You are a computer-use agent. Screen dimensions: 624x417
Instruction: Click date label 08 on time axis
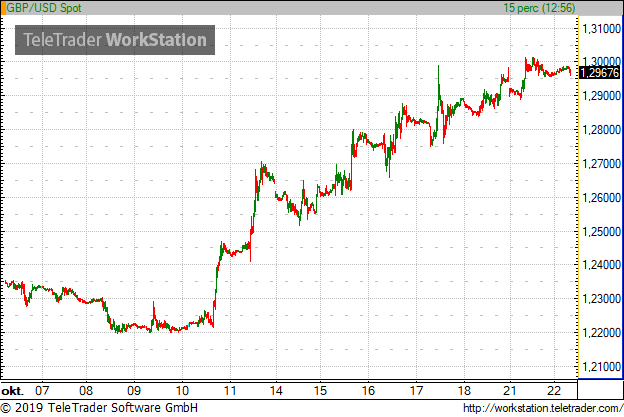coord(86,390)
